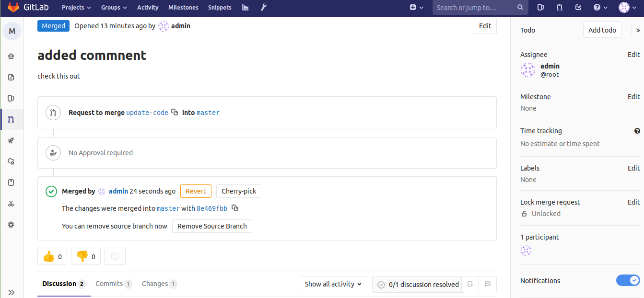This screenshot has height=298, width=644.
Task: Click Remove Source Branch button
Action: pyautogui.click(x=212, y=226)
